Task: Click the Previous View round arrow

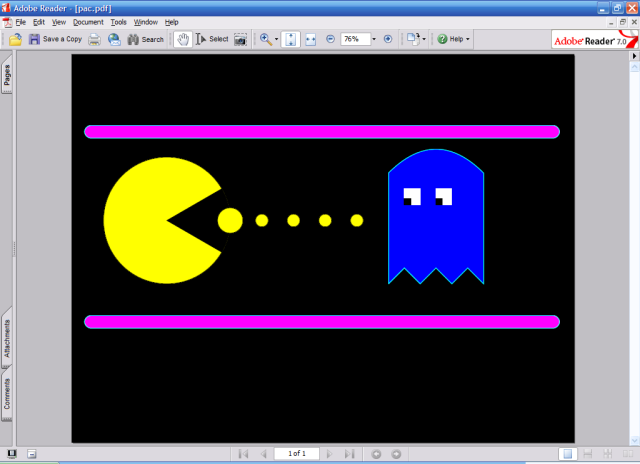Action: pyautogui.click(x=376, y=454)
